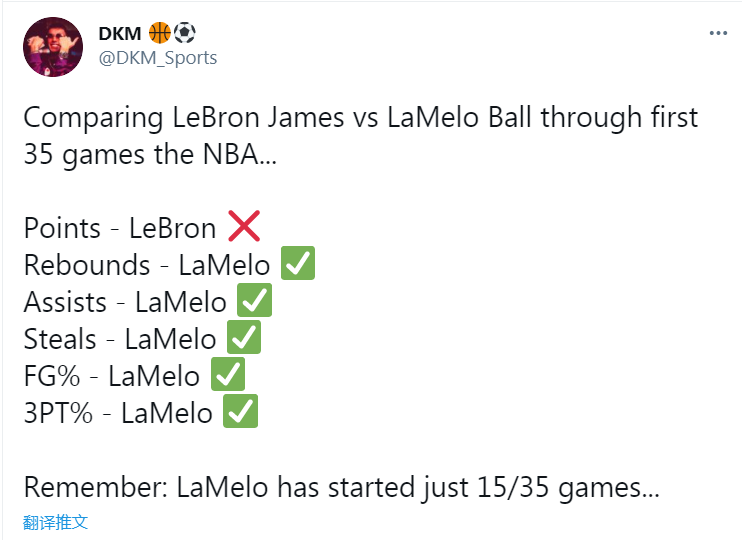This screenshot has width=742, height=540.
Task: Click the DKM display name
Action: click(120, 34)
